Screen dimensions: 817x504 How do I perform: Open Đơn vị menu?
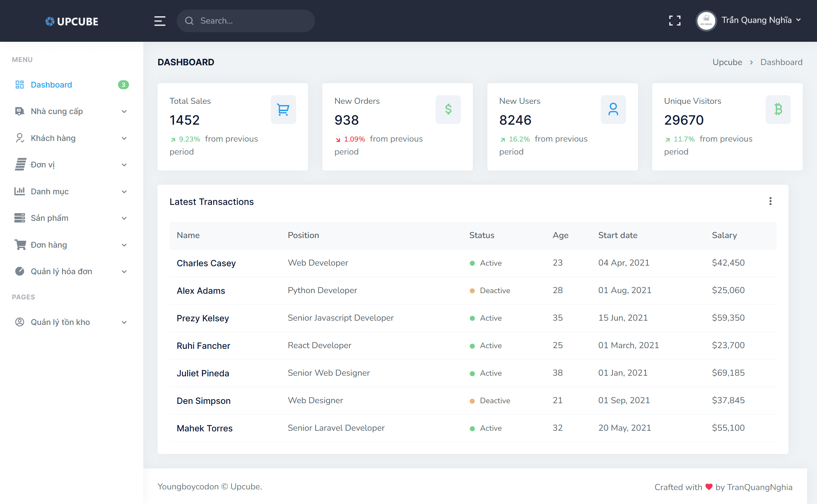(x=71, y=165)
